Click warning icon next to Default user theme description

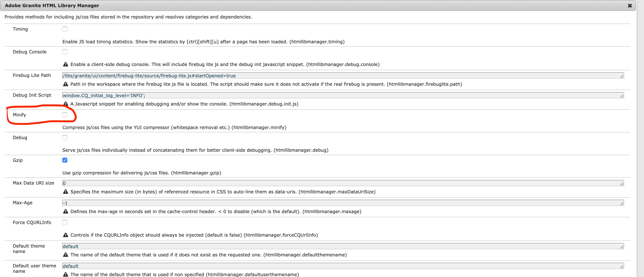(65, 274)
